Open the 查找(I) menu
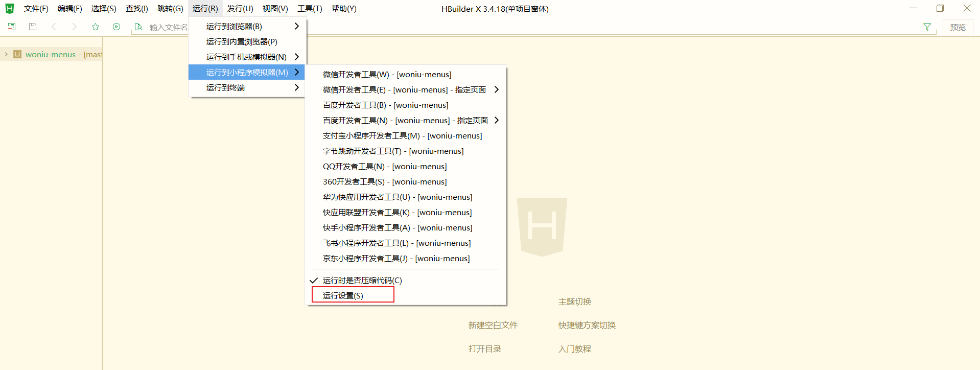The height and width of the screenshot is (370, 980). tap(137, 9)
